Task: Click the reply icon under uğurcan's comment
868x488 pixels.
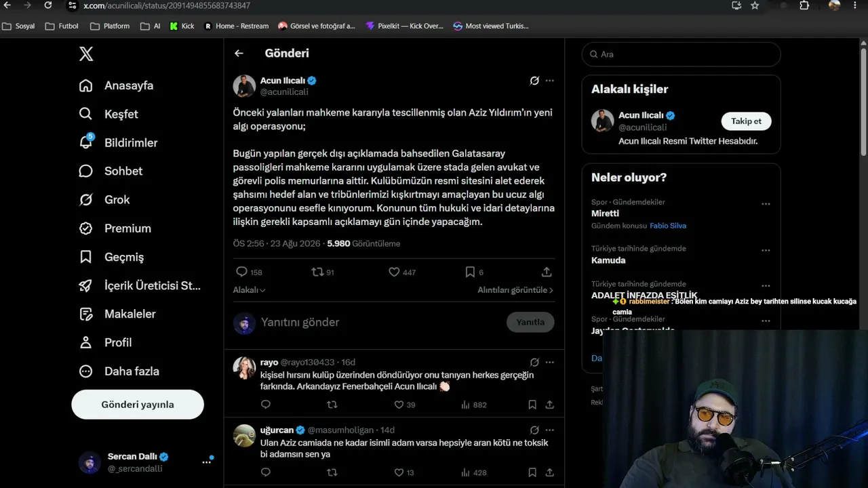Action: [266, 472]
